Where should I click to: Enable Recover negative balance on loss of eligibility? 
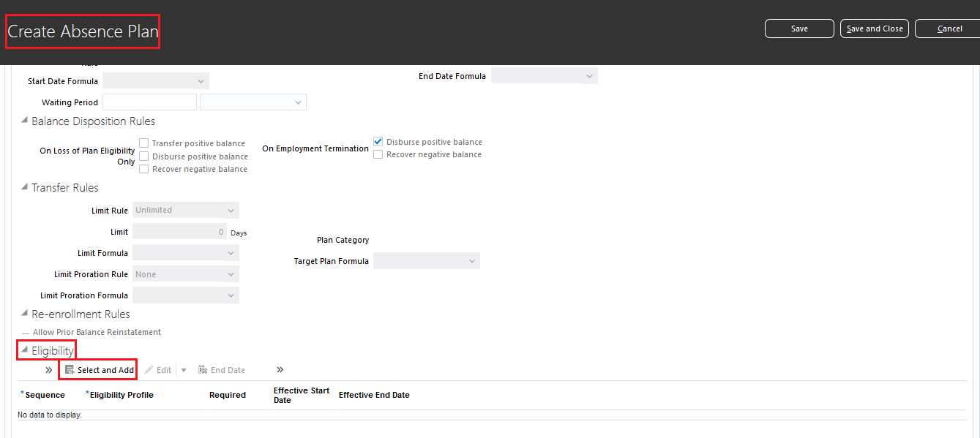point(143,169)
